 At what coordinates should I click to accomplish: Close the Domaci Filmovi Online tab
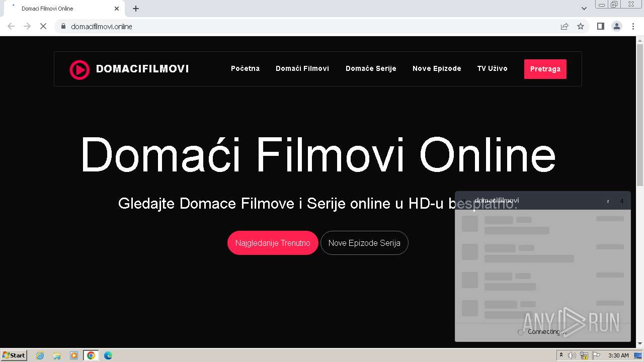coord(117,9)
